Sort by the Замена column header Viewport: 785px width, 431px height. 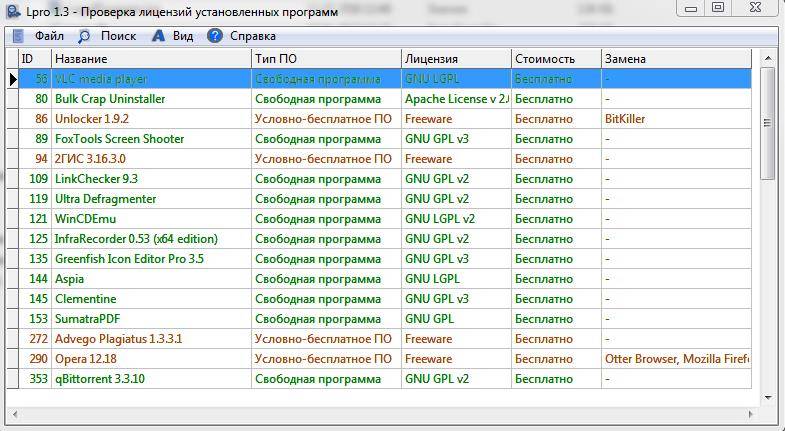676,59
